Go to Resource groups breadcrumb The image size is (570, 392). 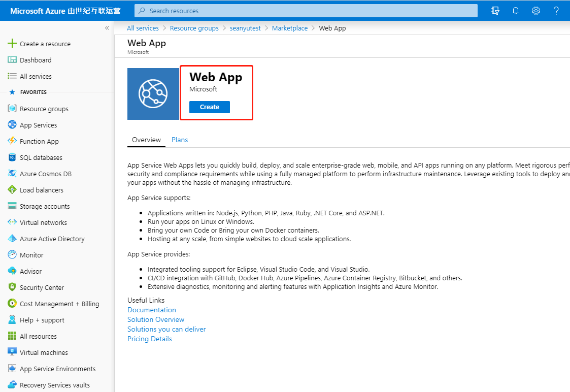(194, 28)
